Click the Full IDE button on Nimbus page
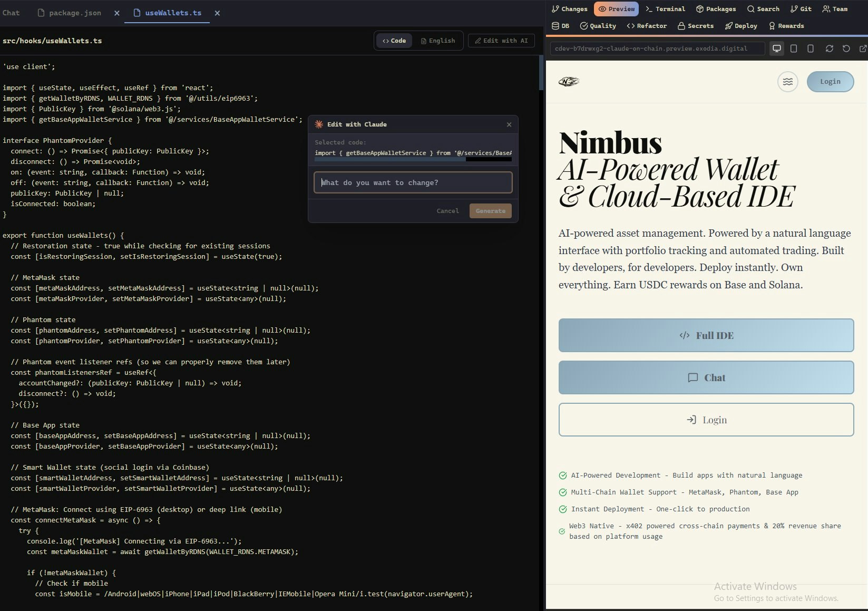The width and height of the screenshot is (868, 611). (x=706, y=335)
